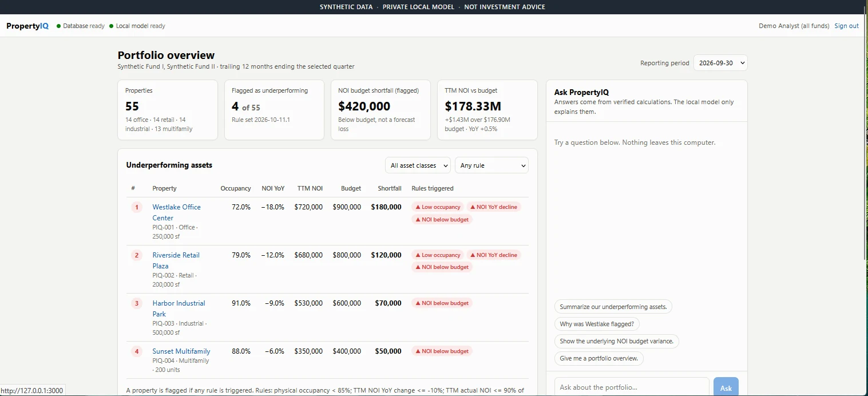Open the Sunset Multifamily property link

pyautogui.click(x=181, y=351)
